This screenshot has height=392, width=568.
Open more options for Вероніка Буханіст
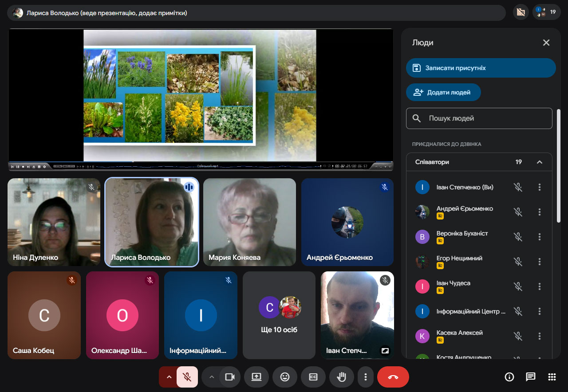click(x=540, y=237)
